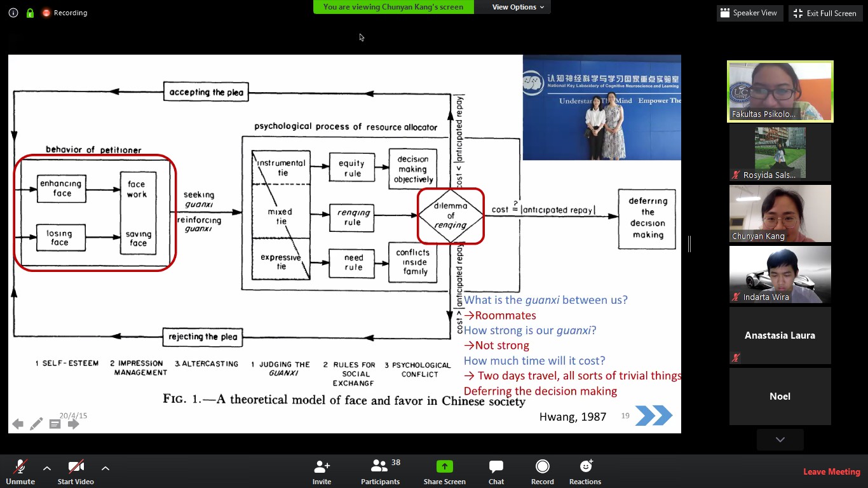Open the Participants panel
The width and height of the screenshot is (868, 488).
381,472
